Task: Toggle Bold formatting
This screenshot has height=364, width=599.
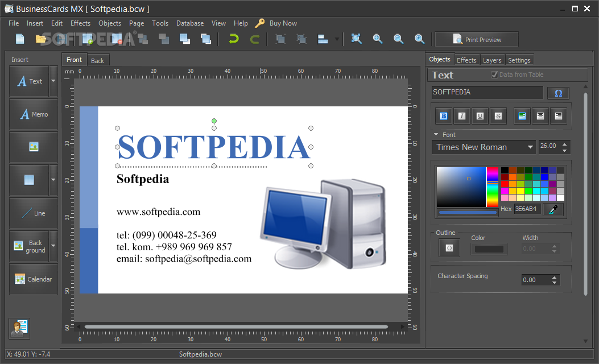Action: (444, 116)
